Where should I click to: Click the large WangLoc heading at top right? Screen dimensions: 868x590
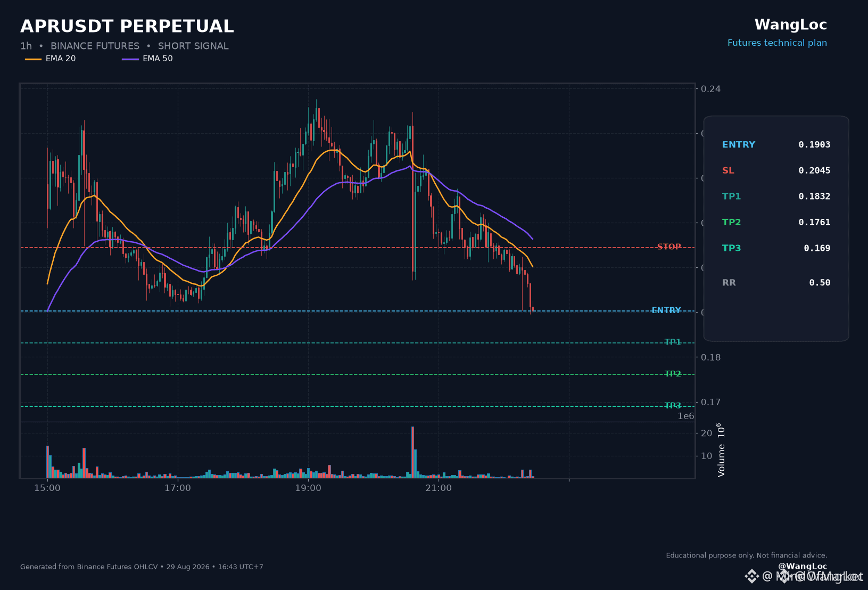tap(791, 25)
